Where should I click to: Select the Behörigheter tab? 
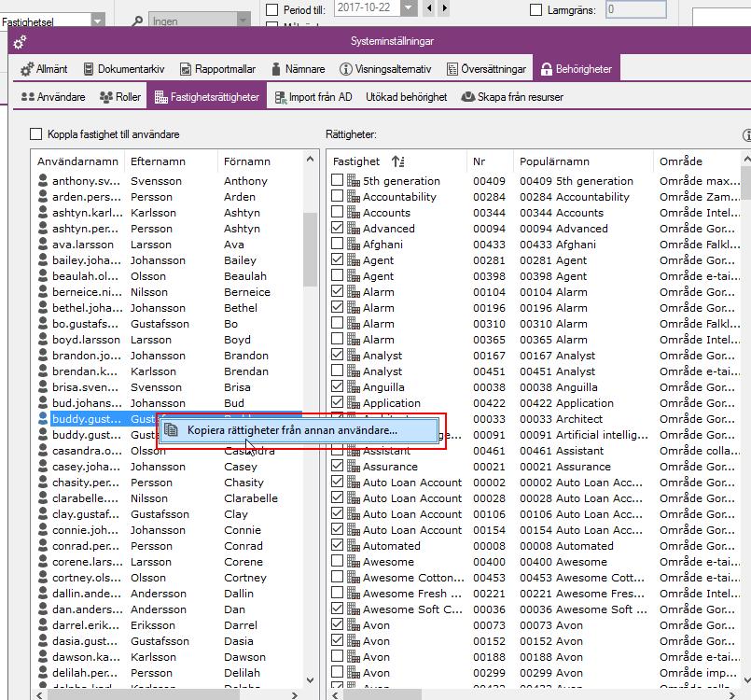tap(577, 69)
